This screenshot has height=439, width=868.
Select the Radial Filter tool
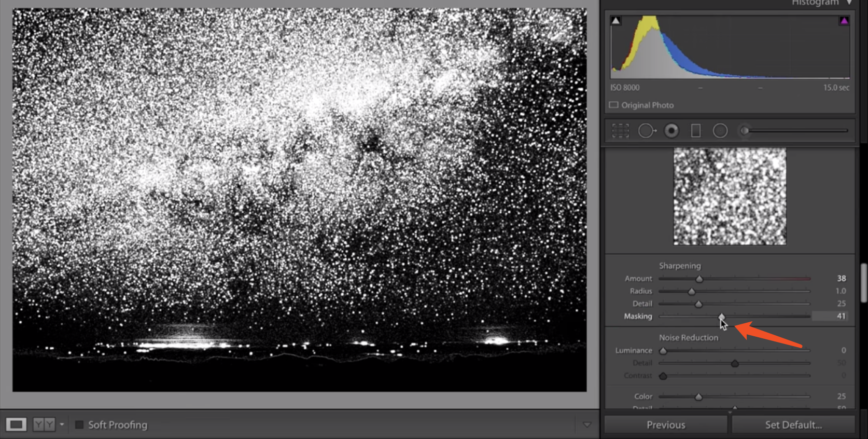[720, 131]
